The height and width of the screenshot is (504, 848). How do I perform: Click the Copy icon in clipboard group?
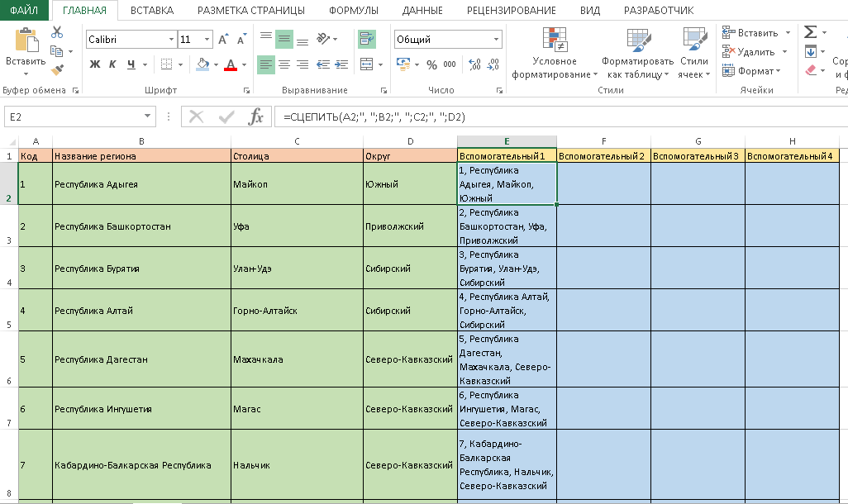click(x=56, y=51)
